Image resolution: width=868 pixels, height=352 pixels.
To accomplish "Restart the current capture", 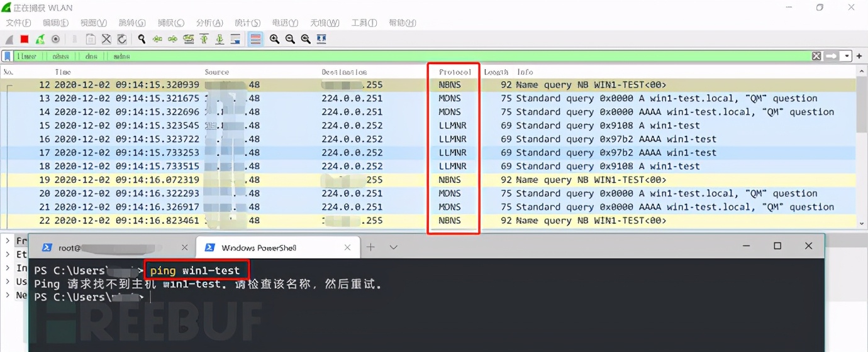I will coord(40,39).
